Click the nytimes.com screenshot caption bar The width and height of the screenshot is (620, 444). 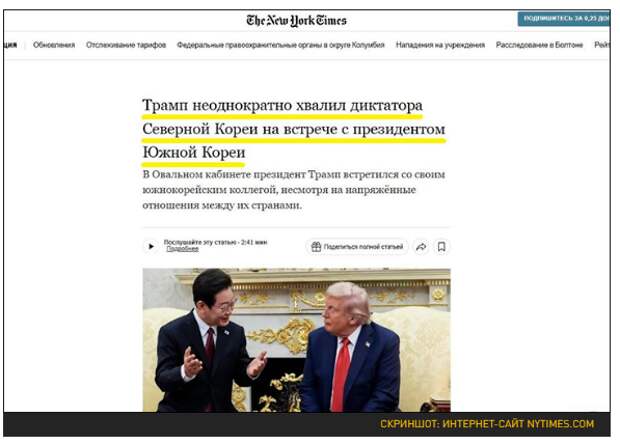click(307, 424)
